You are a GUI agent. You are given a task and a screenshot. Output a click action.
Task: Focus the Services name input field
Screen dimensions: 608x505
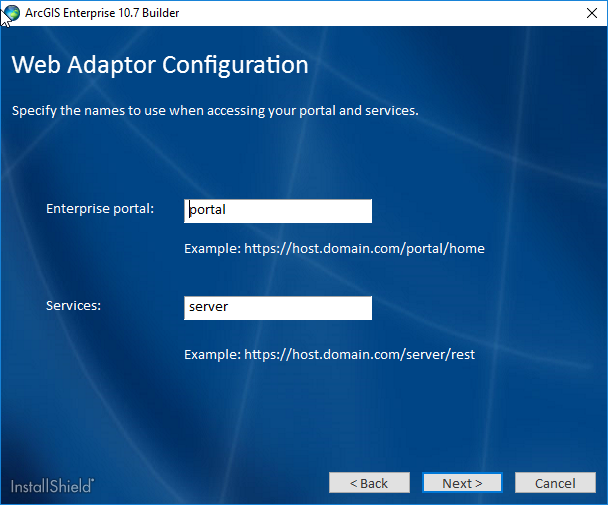coord(278,308)
